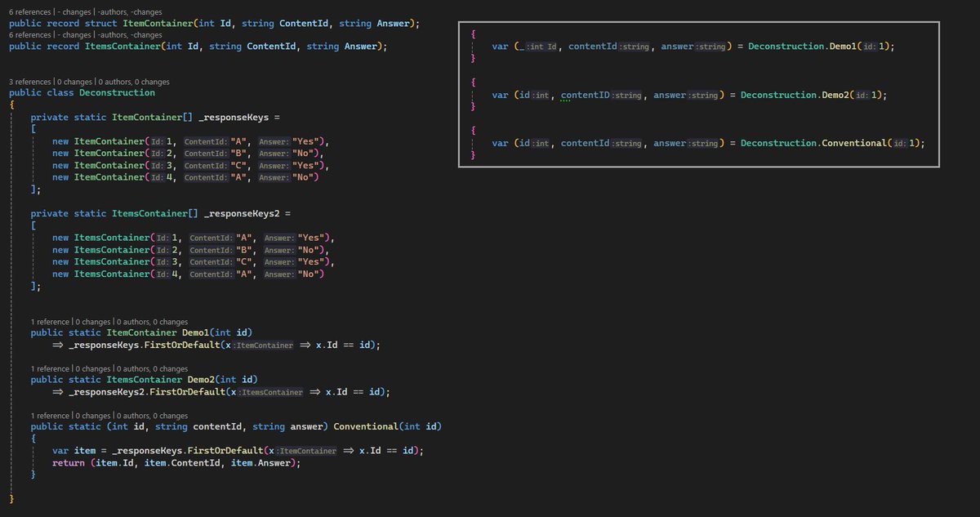Open the 1 reference lens above Demo2 method
980x517 pixels.
click(51, 368)
